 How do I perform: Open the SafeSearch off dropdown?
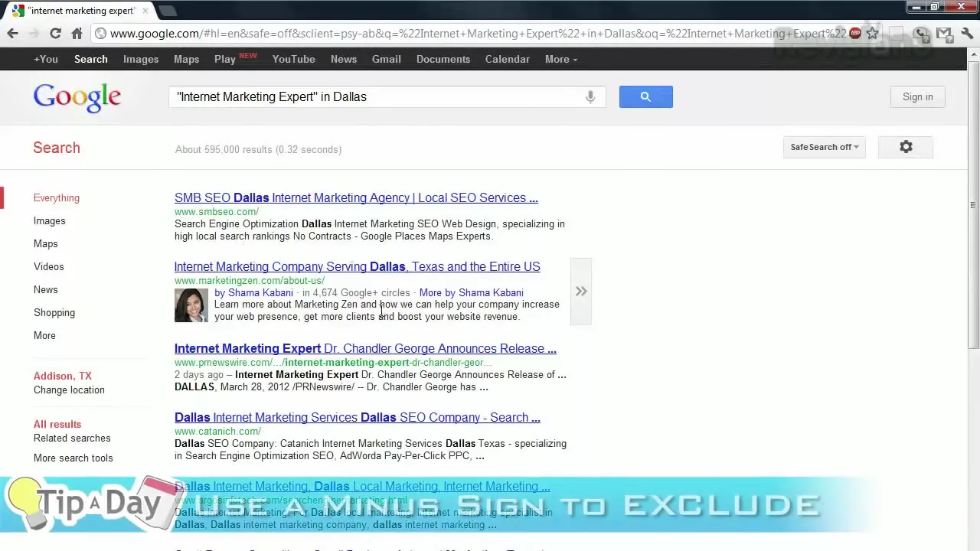(824, 147)
